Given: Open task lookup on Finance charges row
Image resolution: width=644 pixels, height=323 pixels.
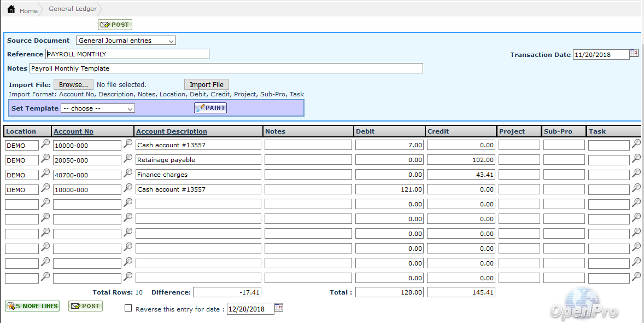Looking at the screenshot, I should [x=636, y=174].
